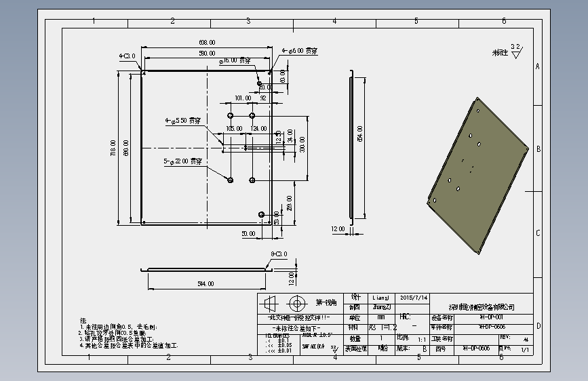Select the 12.00 dimension beside bottom view
Screen dimensions: 588x381
click(292, 279)
